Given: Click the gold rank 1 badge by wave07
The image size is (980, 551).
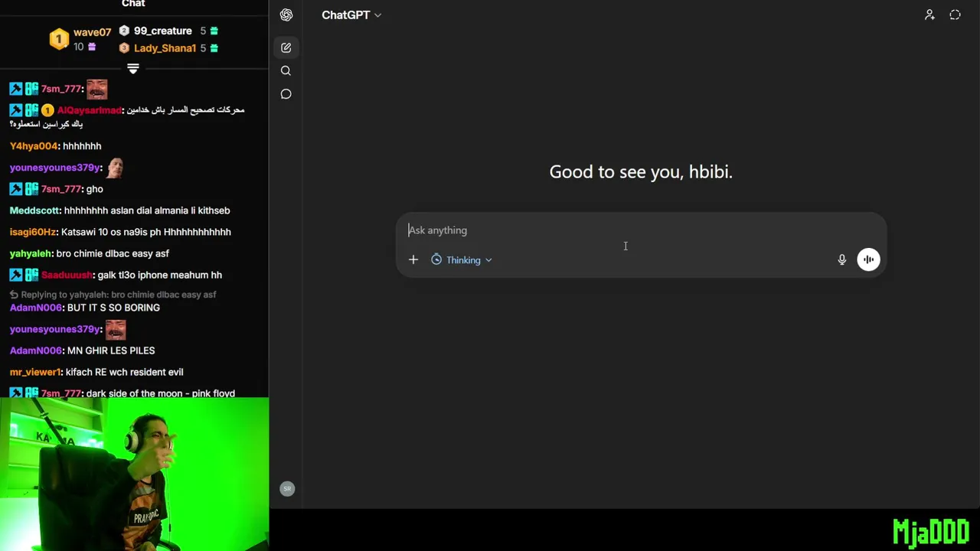Looking at the screenshot, I should [x=59, y=39].
